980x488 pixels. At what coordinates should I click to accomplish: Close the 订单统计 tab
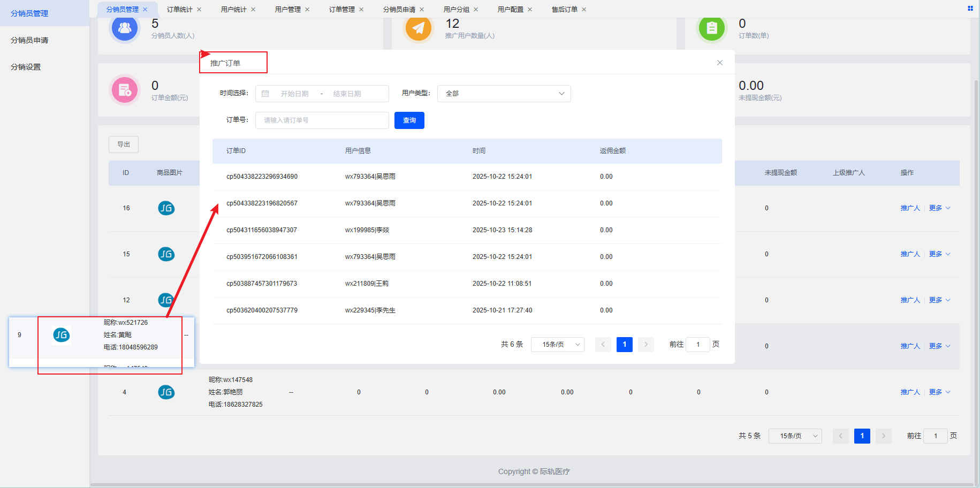tap(199, 10)
